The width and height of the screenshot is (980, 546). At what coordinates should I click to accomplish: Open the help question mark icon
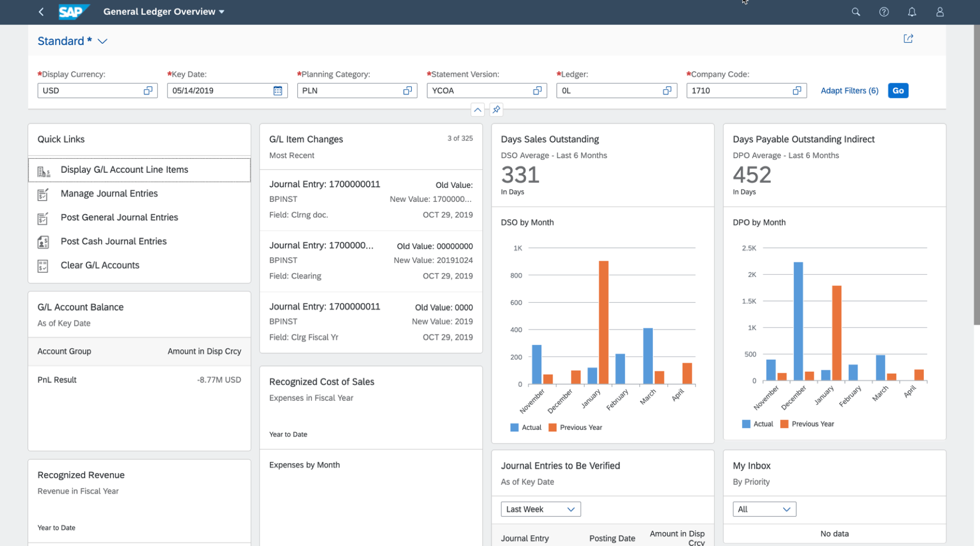[x=884, y=12]
